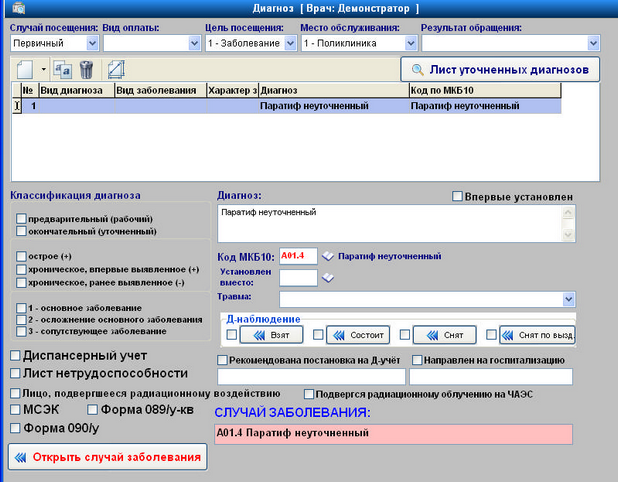Expand Случай посещения dropdown
Viewport: 618px width, 482px height.
click(92, 43)
